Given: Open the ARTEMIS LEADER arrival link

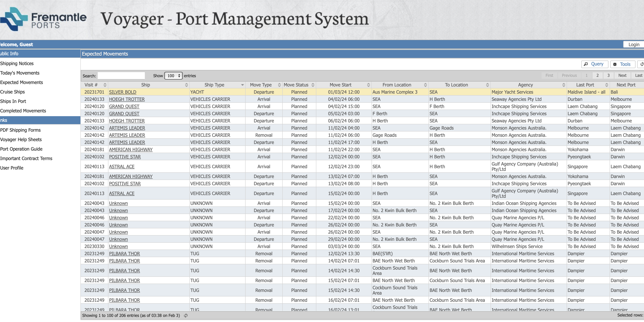Looking at the screenshot, I should click(x=127, y=128).
